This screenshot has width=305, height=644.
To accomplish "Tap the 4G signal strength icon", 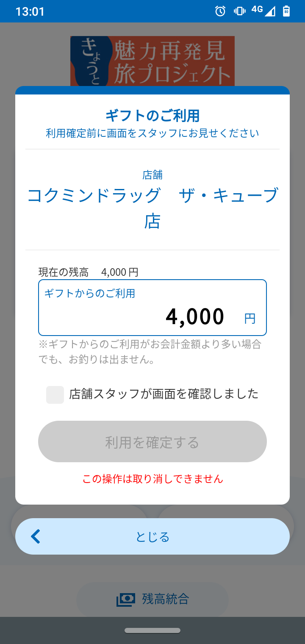I will (x=263, y=11).
